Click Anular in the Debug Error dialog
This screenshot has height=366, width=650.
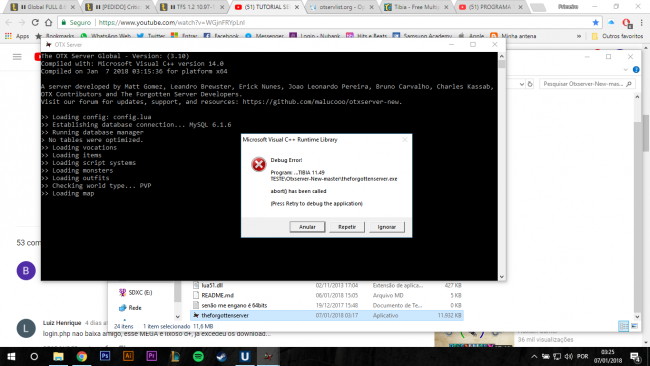(x=307, y=227)
